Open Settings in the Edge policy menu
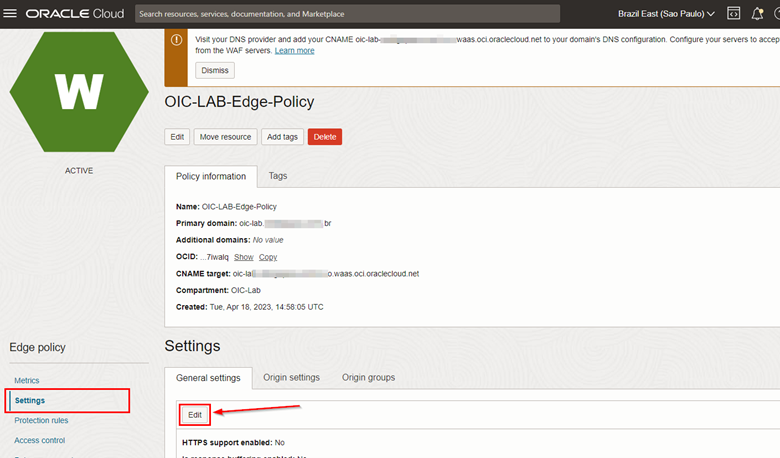This screenshot has height=458, width=780. [x=30, y=400]
